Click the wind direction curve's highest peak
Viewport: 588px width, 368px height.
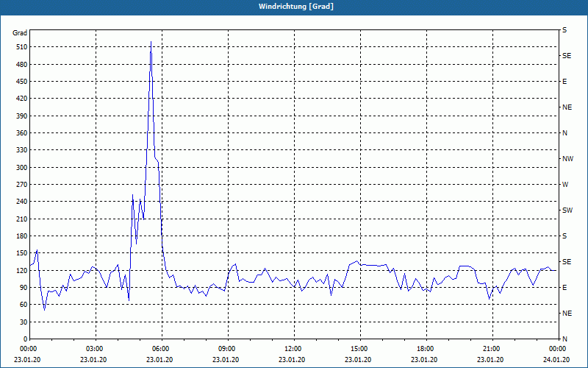[x=151, y=42]
